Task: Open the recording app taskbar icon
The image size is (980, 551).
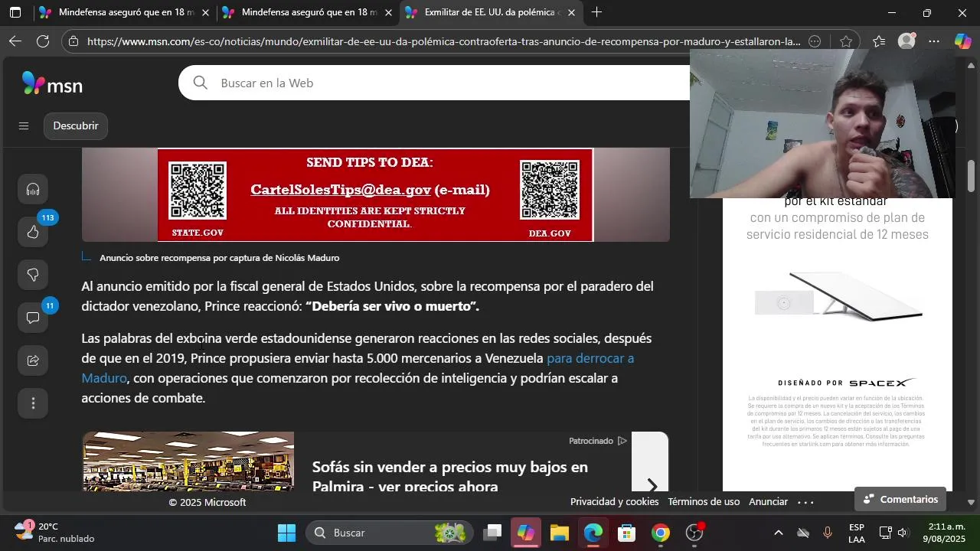Action: pos(694,533)
